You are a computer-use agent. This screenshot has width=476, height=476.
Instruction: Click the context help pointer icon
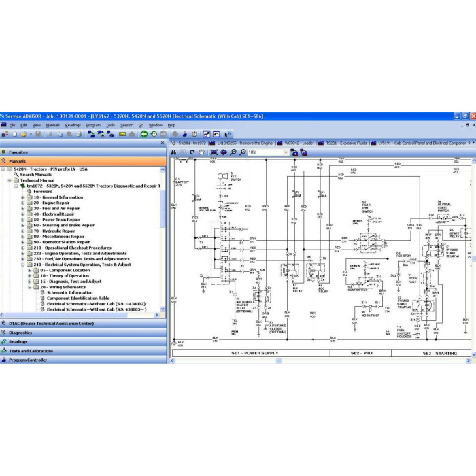pos(227,134)
